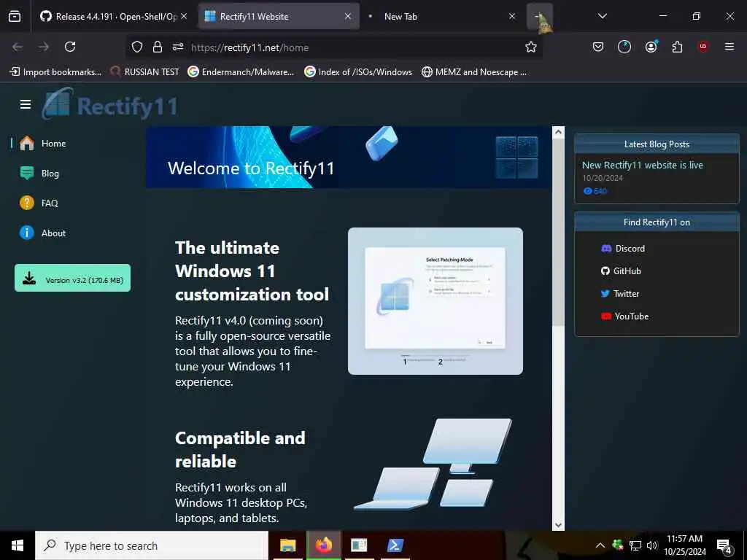Open the Rectify11 YouTube link
This screenshot has width=747, height=560.
pyautogui.click(x=624, y=316)
